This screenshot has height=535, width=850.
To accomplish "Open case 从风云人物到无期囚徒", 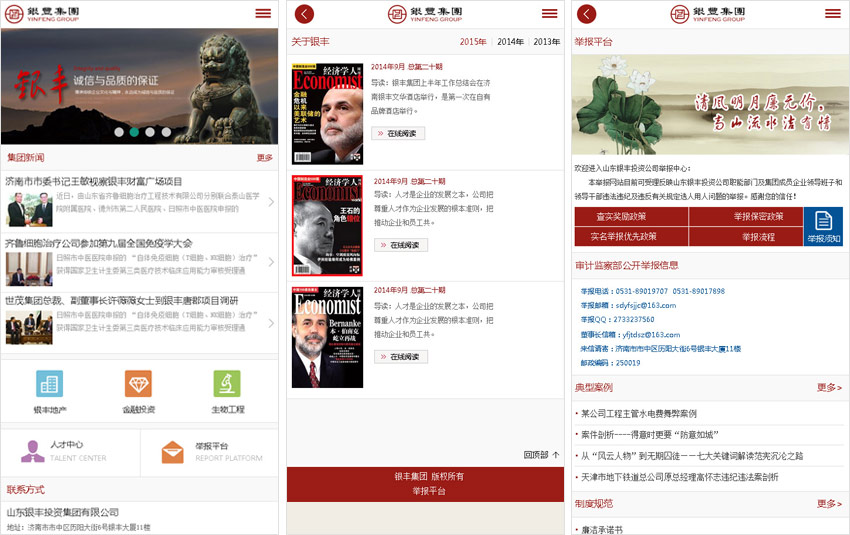I will click(692, 456).
